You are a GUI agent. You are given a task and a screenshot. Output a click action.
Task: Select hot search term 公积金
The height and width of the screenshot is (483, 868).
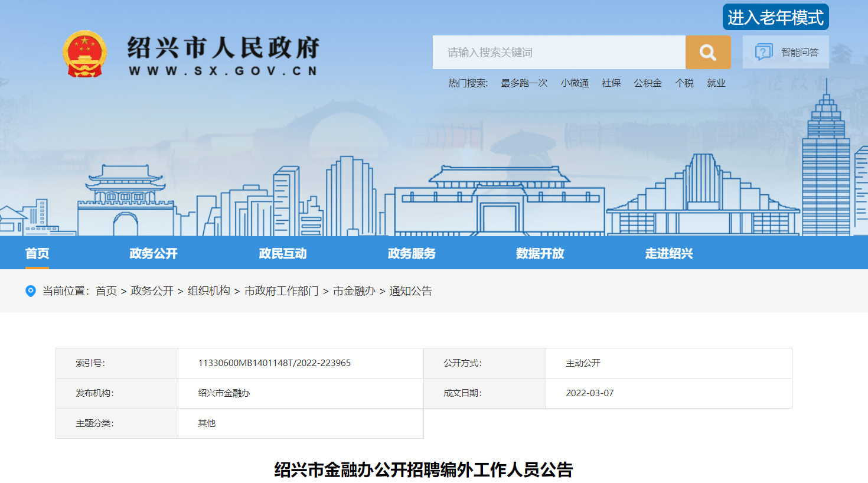(648, 83)
